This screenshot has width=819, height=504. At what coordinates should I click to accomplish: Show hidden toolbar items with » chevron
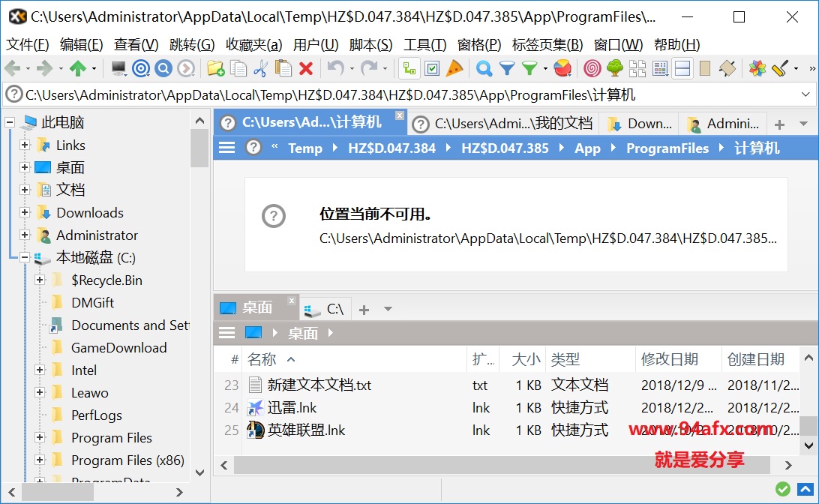pyautogui.click(x=811, y=68)
